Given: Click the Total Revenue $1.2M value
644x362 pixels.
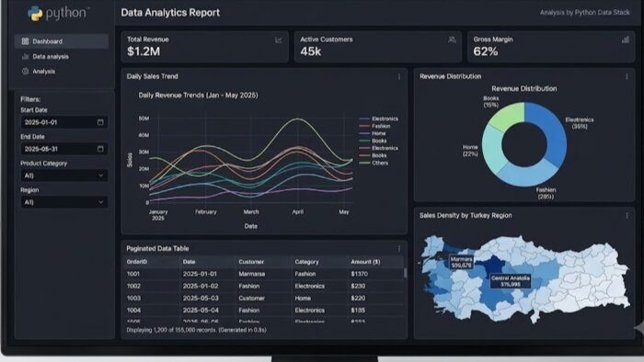Looking at the screenshot, I should click(x=144, y=51).
